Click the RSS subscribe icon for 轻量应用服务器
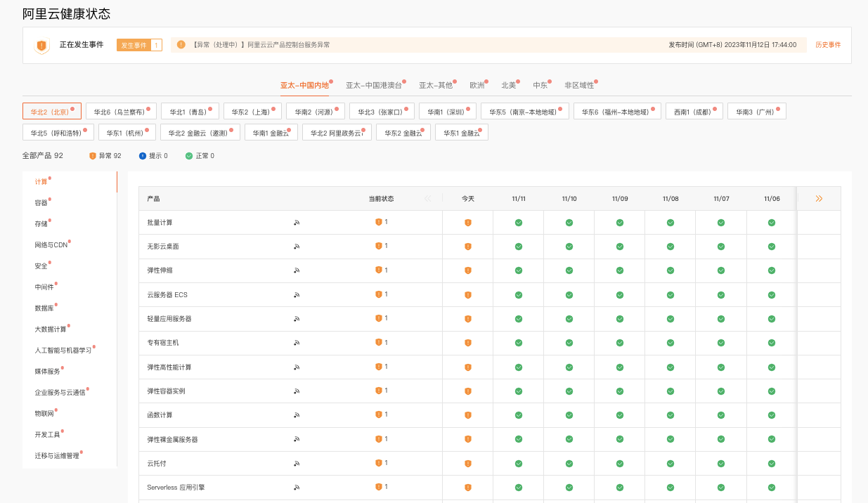 [x=297, y=319]
